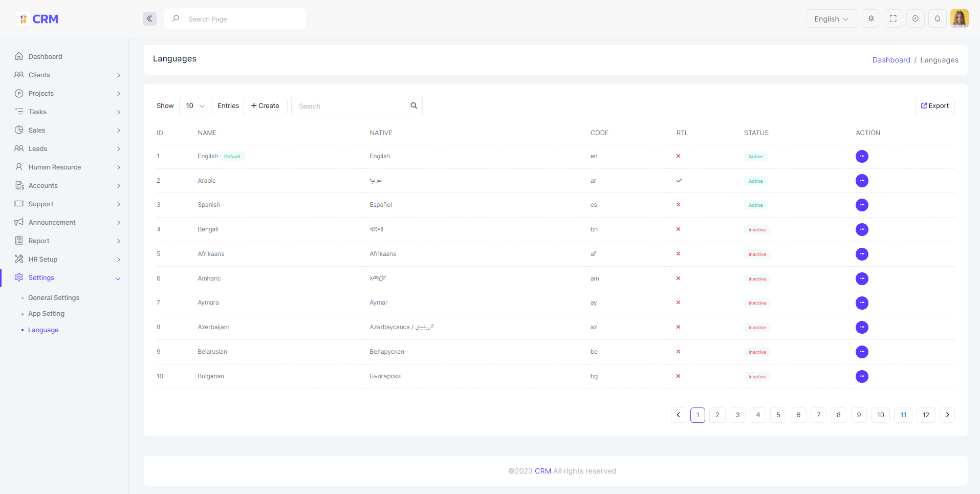Collapse the sidebar with double-chevron icon
The height and width of the screenshot is (494, 980).
[149, 19]
